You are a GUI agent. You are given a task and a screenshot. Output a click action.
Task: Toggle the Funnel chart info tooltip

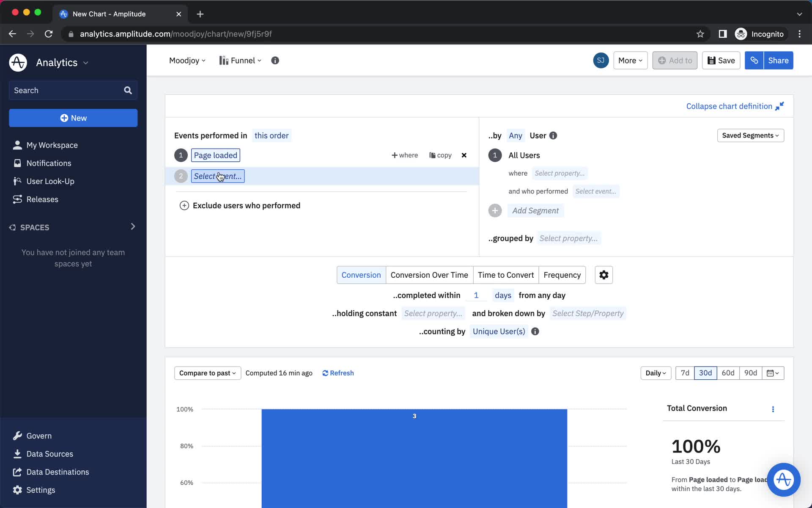(275, 60)
